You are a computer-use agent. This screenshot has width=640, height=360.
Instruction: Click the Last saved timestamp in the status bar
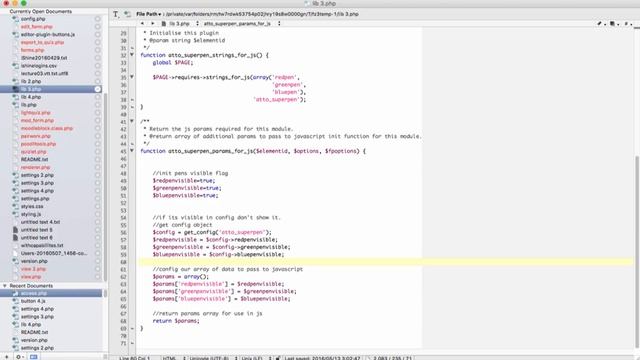coord(322,358)
